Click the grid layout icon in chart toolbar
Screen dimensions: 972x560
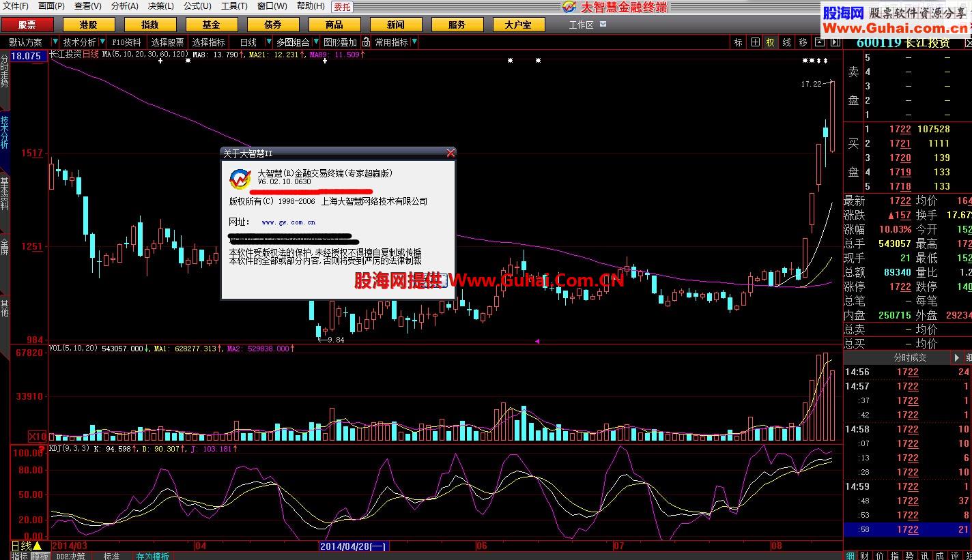point(755,42)
